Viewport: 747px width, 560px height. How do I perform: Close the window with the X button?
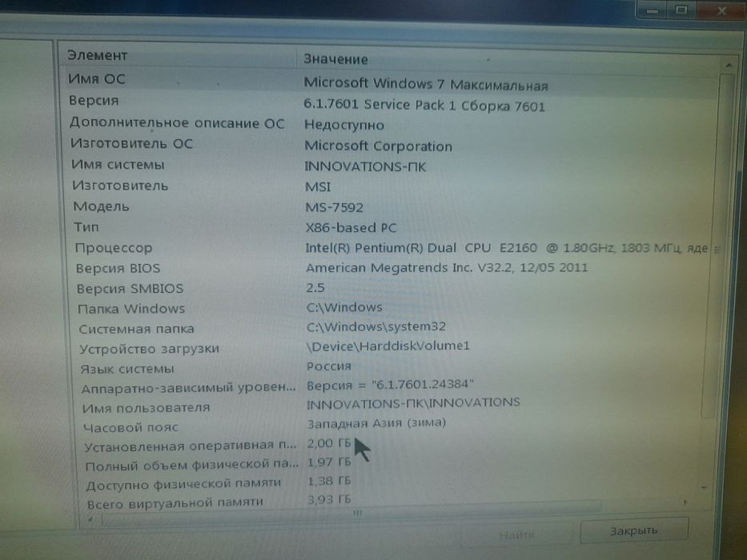click(721, 10)
